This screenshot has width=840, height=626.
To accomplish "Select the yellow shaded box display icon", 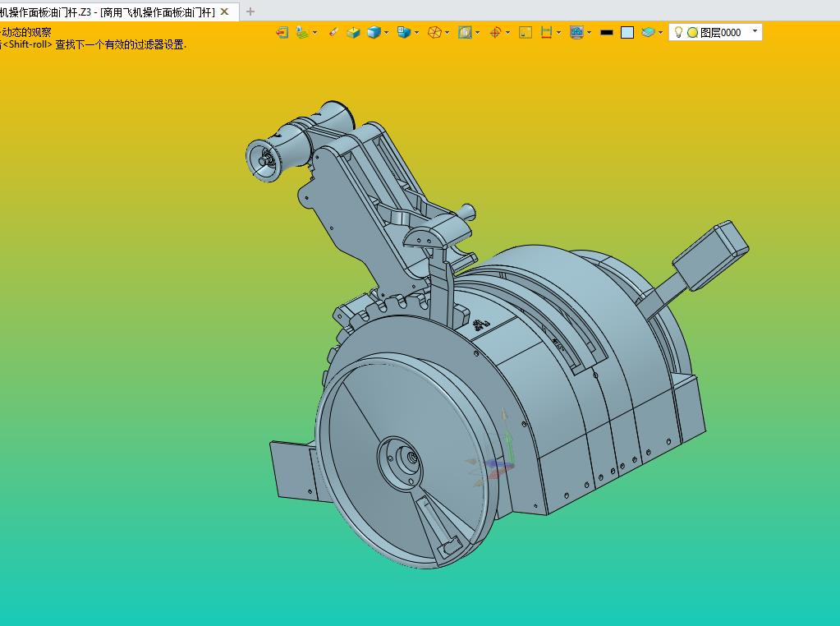I will coord(353,33).
